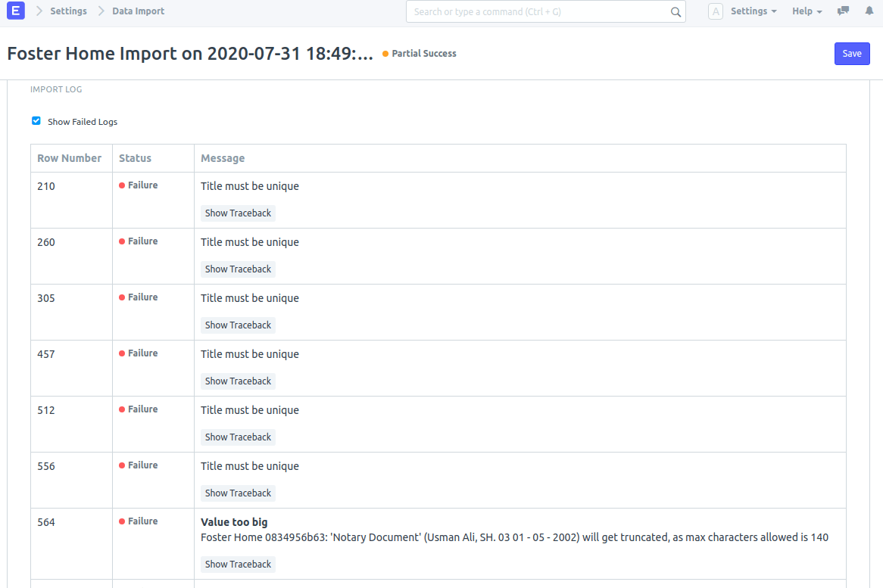Go to Data Import breadcrumb
This screenshot has height=588, width=883.
coord(138,11)
